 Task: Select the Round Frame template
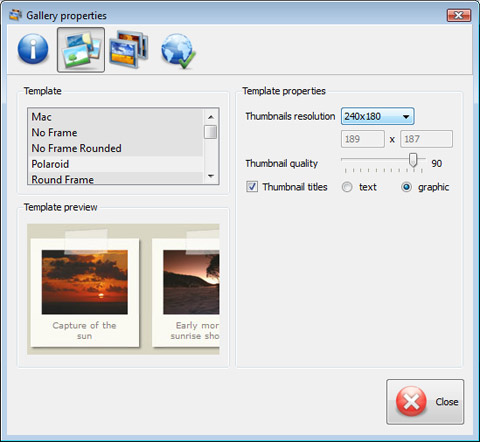[115, 179]
